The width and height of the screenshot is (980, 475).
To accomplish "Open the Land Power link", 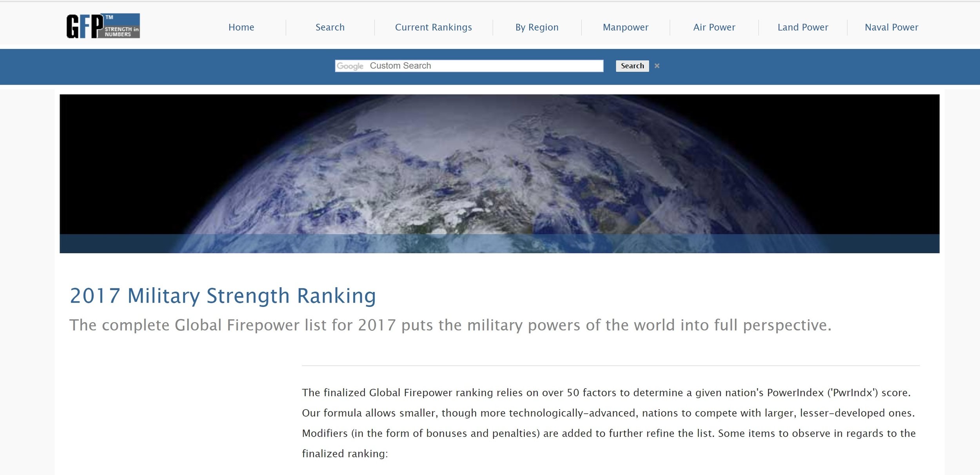I will 802,27.
